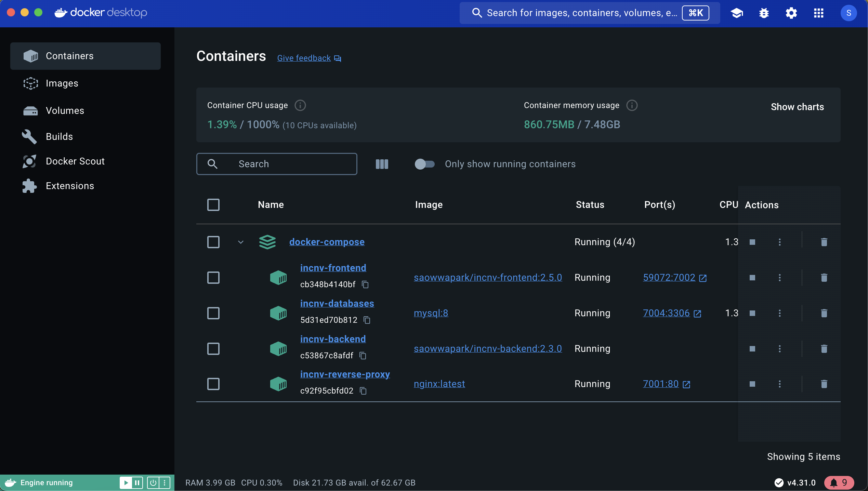Click CPU usage info icon
The image size is (868, 491).
(300, 105)
